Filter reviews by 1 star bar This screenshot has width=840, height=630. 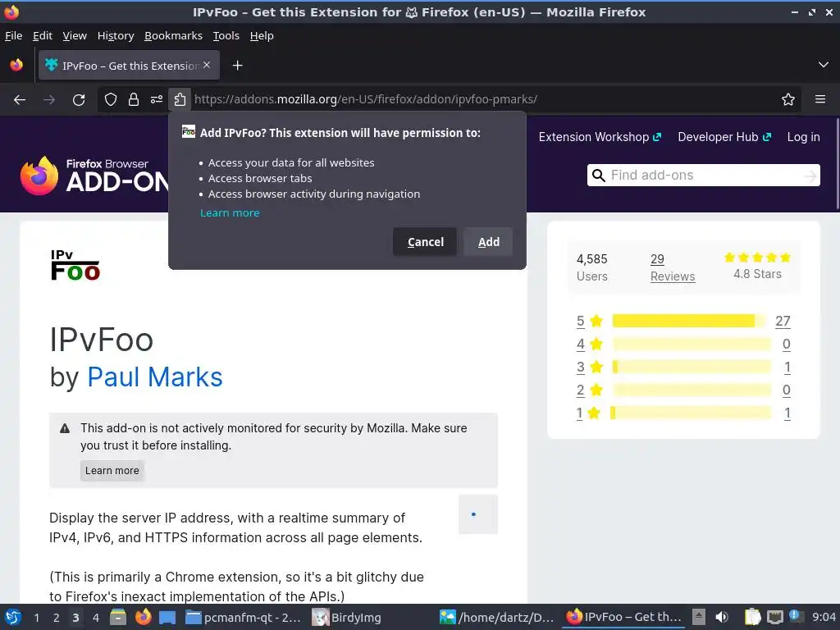coord(691,413)
